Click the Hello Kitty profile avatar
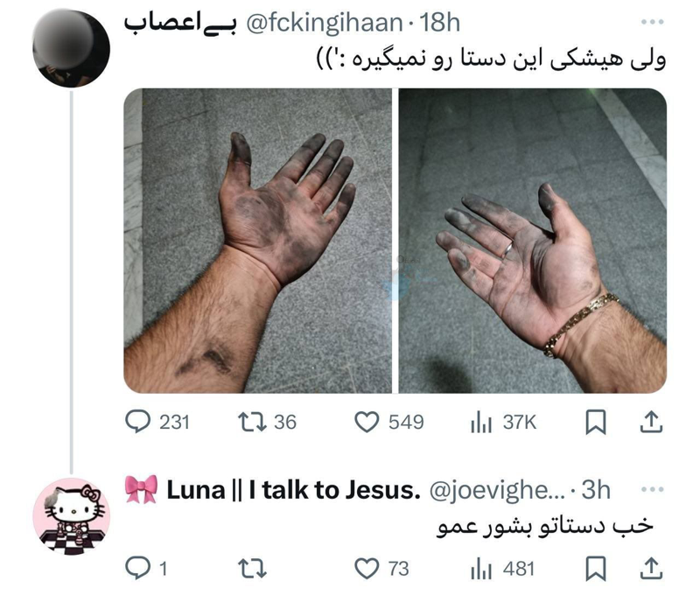Viewport: 700px width, 595px height. (72, 516)
